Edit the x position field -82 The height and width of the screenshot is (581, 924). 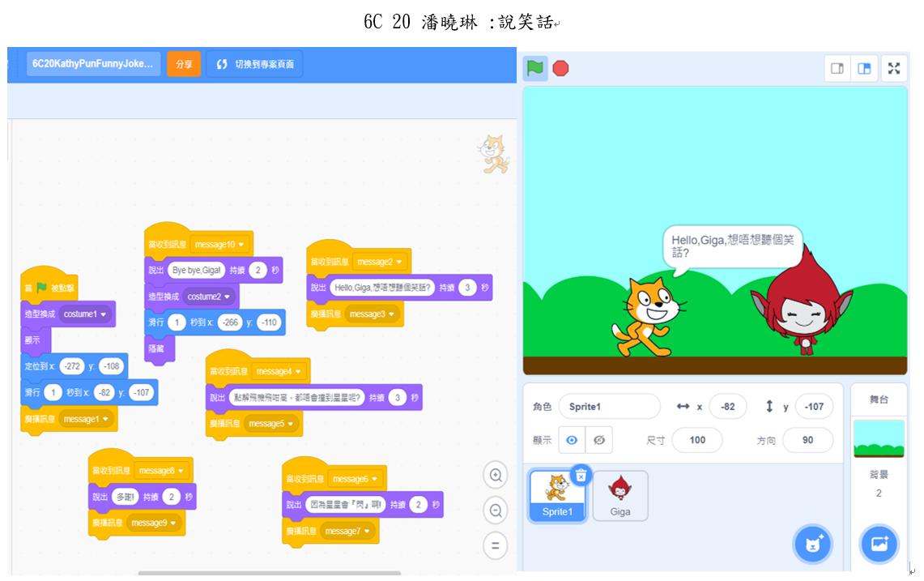click(728, 407)
